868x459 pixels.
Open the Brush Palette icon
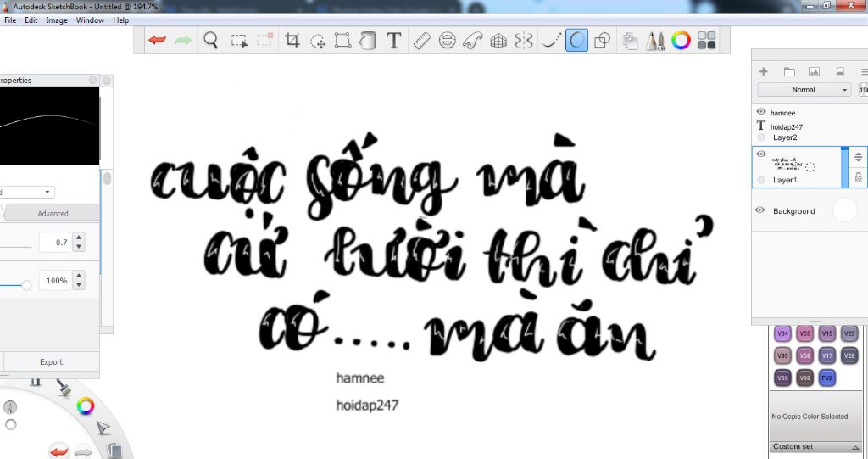pyautogui.click(x=655, y=41)
